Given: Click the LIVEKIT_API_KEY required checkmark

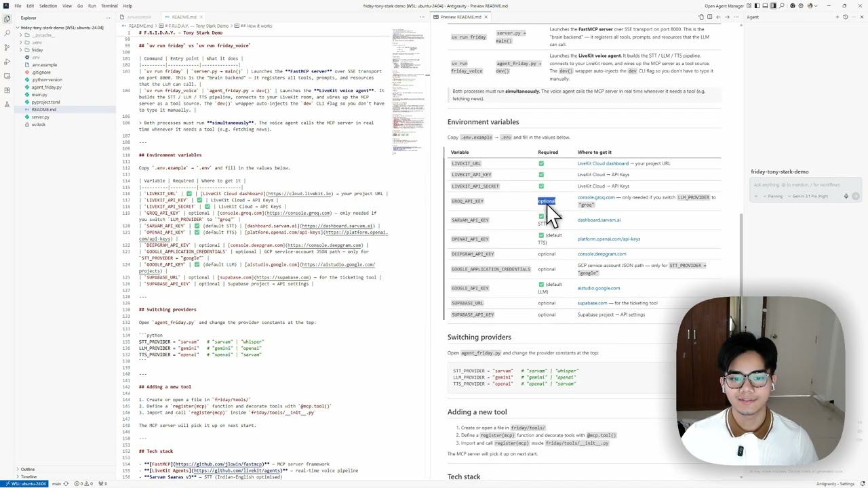Looking at the screenshot, I should tap(541, 174).
